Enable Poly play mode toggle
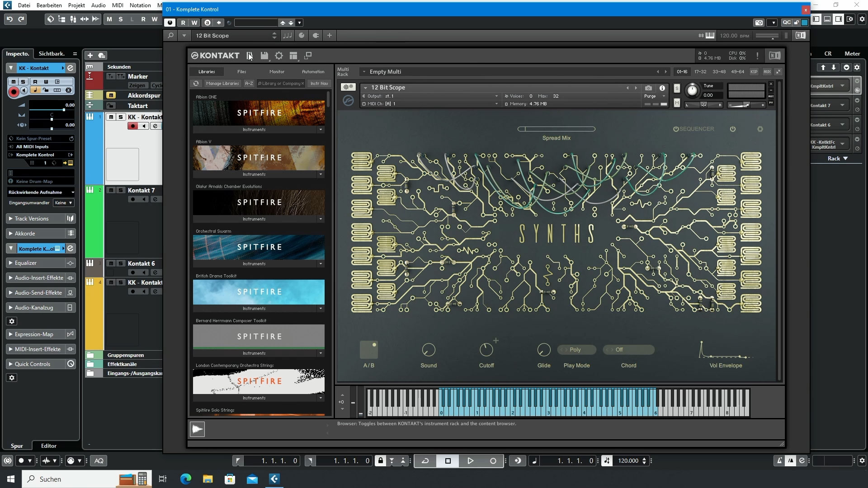The width and height of the screenshot is (868, 488). point(576,350)
